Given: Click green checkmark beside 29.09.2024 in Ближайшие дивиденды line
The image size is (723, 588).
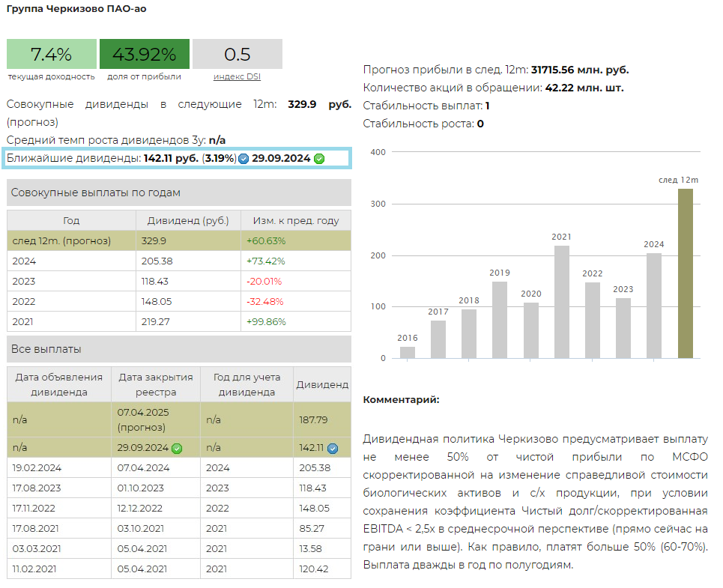Looking at the screenshot, I should [319, 159].
